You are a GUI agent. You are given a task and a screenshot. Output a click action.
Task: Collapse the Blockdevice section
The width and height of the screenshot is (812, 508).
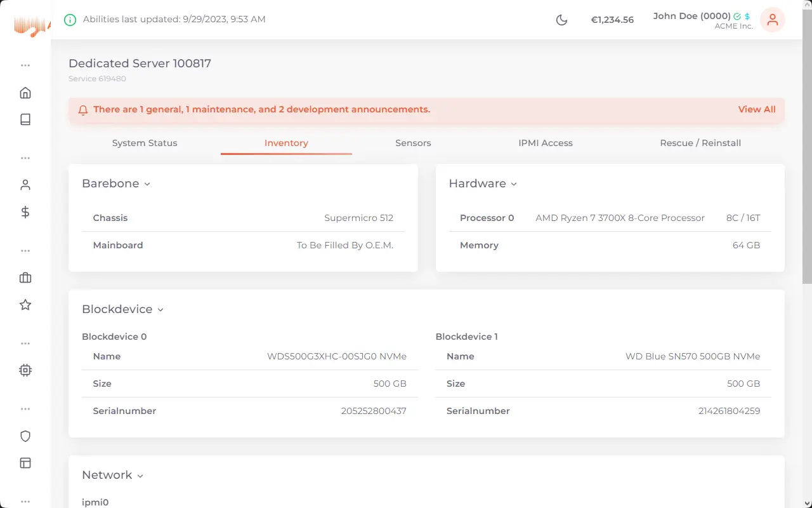pos(122,309)
